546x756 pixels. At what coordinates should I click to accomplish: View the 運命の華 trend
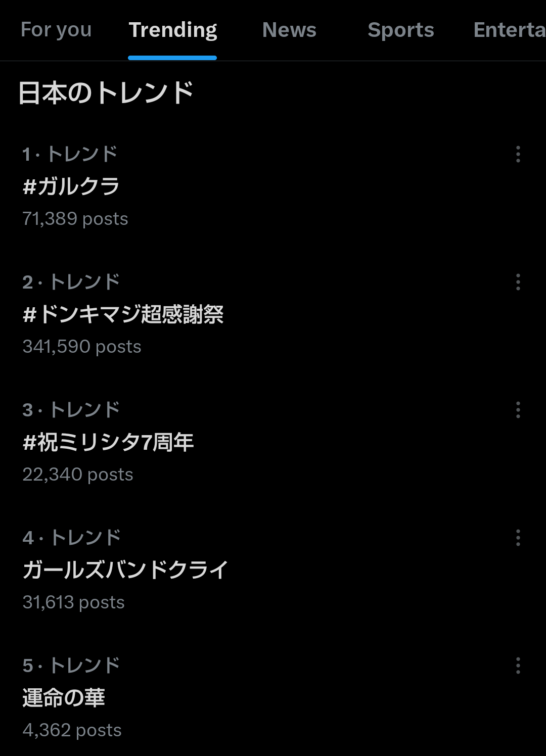point(64,698)
